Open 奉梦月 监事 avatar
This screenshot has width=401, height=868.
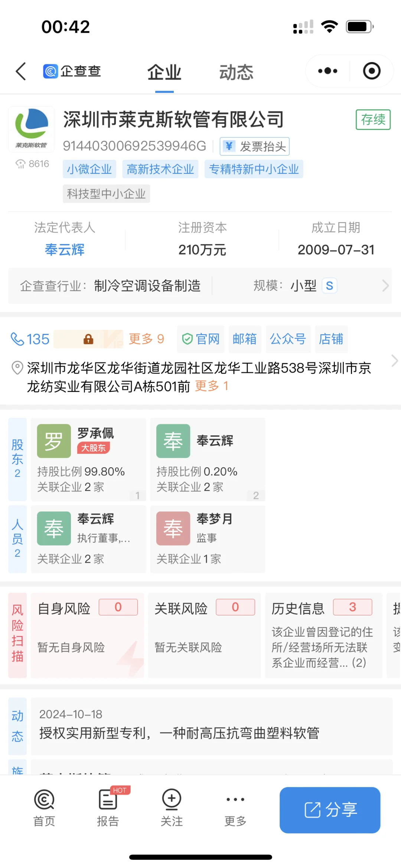(173, 528)
